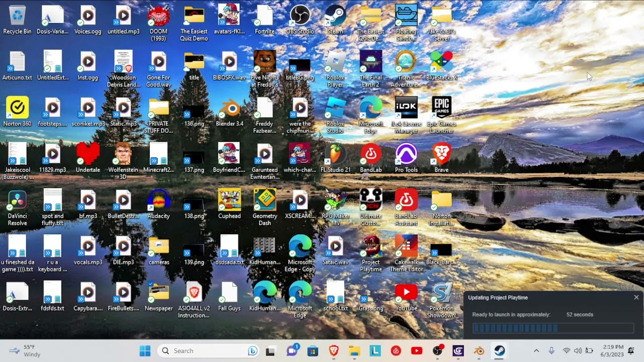The image size is (644, 362).
Task: Select the Blender 3.4 desktop shortcut
Action: [229, 112]
